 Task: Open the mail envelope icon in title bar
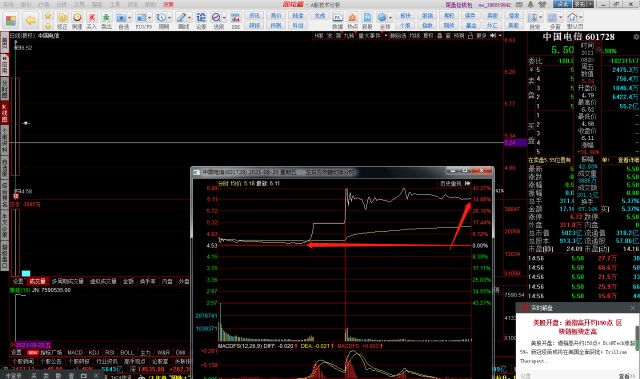[x=519, y=4]
